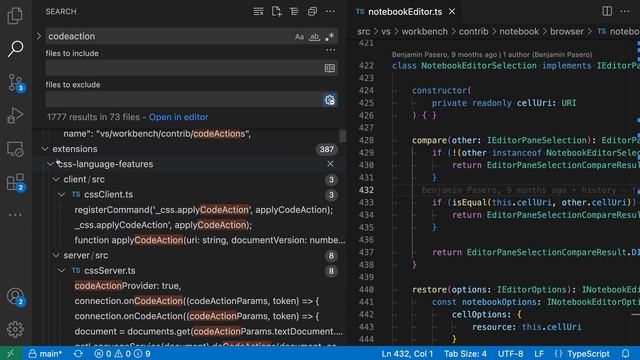This screenshot has height=360, width=640.
Task: Toggle search only in open editors
Action: pos(330,68)
